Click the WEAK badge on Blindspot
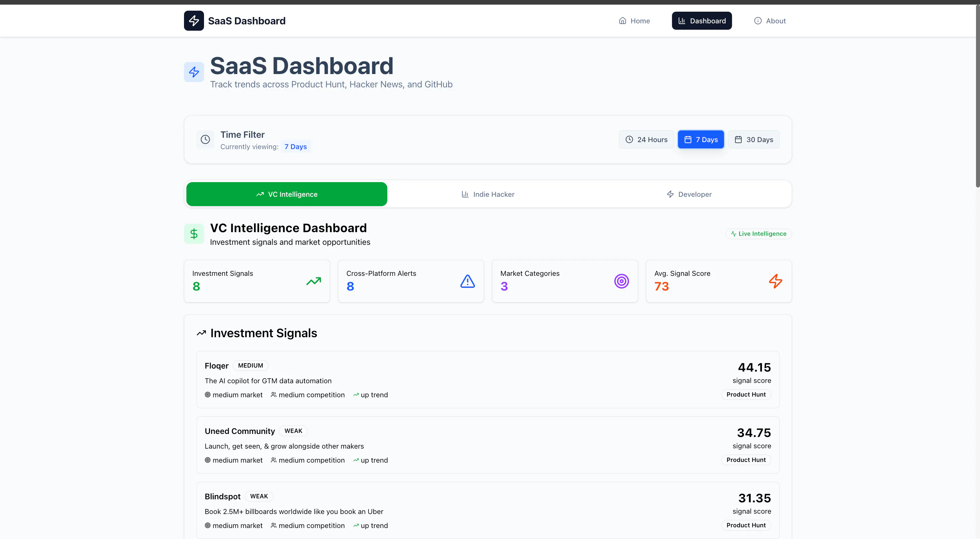Screen dimensions: 980x539 coord(259,496)
